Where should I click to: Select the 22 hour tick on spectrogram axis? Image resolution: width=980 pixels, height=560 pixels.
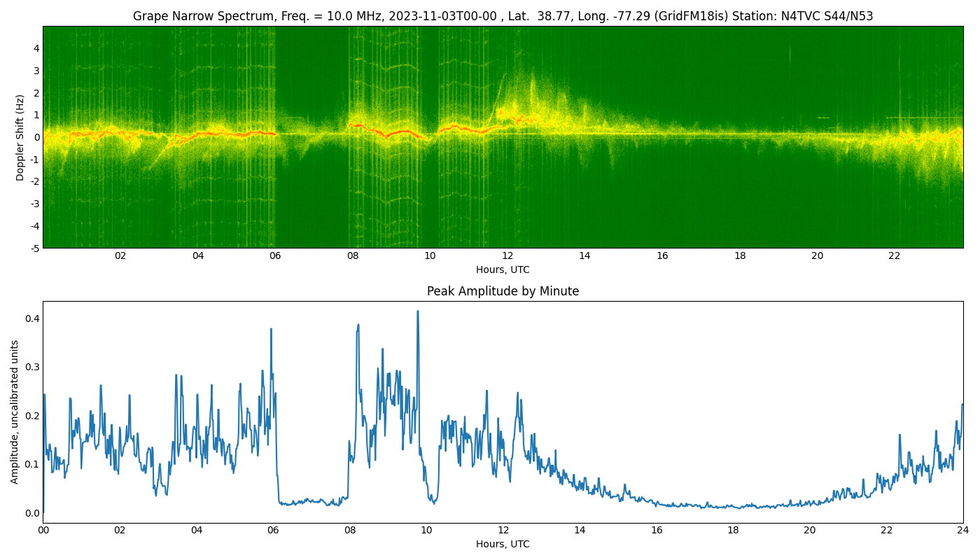pos(895,255)
